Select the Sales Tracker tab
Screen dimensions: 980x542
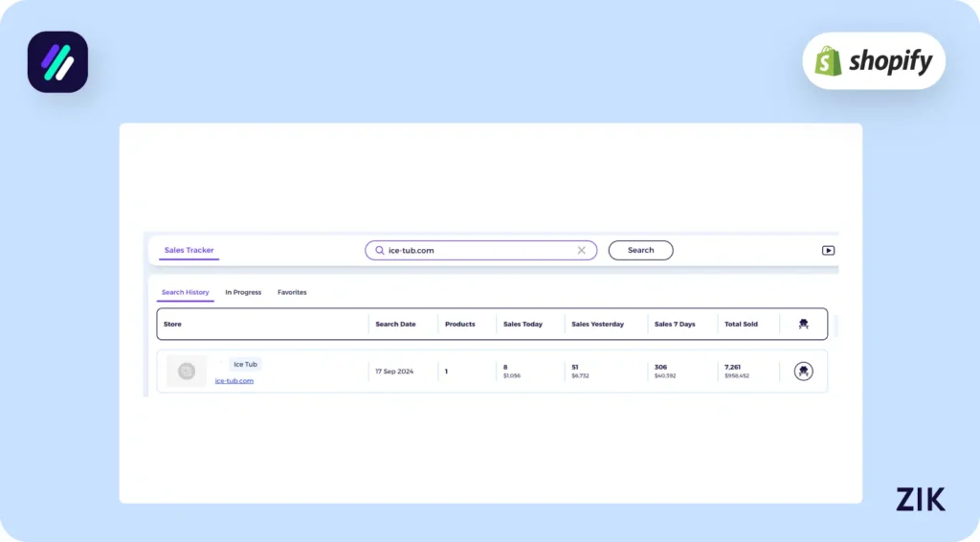(x=189, y=251)
